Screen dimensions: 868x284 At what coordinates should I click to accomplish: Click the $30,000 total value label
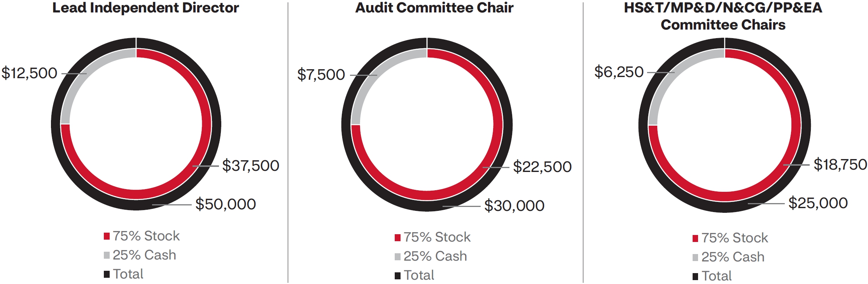click(x=514, y=206)
